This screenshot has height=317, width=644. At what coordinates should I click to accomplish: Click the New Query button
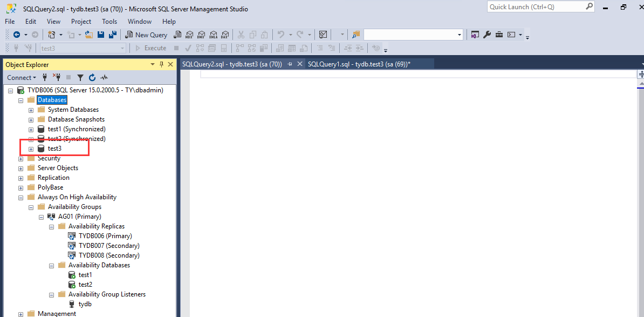[x=146, y=35]
